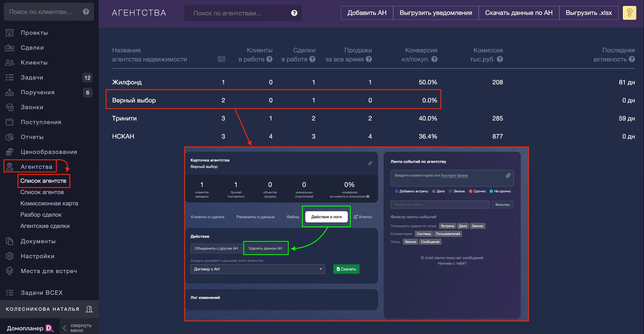
Task: Switch to the Реквизиты и данные tab
Action: (255, 217)
